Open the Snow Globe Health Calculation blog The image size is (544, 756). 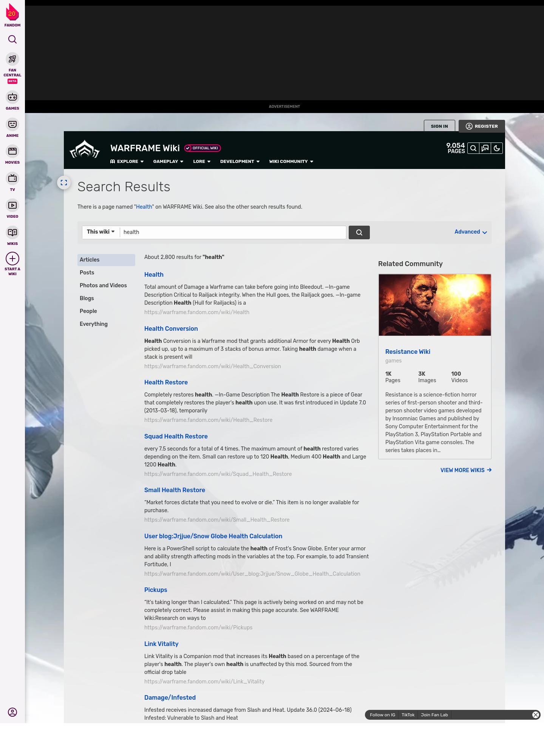pos(213,536)
